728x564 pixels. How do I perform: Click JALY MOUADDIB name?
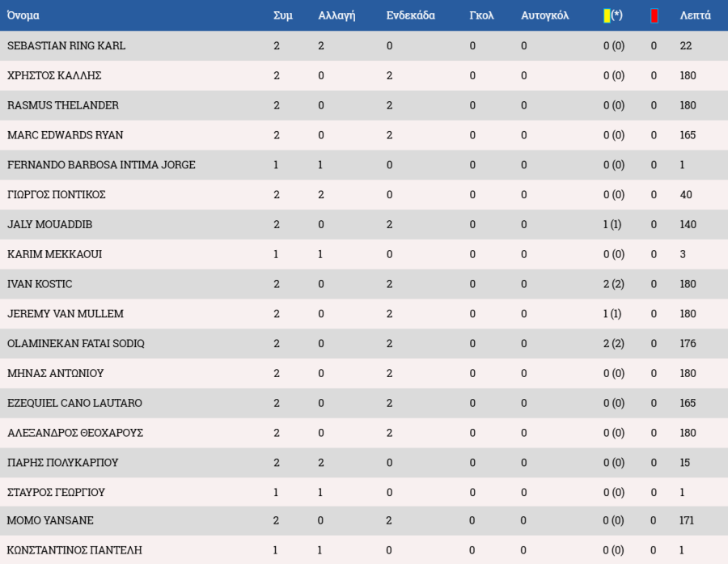[x=49, y=224]
